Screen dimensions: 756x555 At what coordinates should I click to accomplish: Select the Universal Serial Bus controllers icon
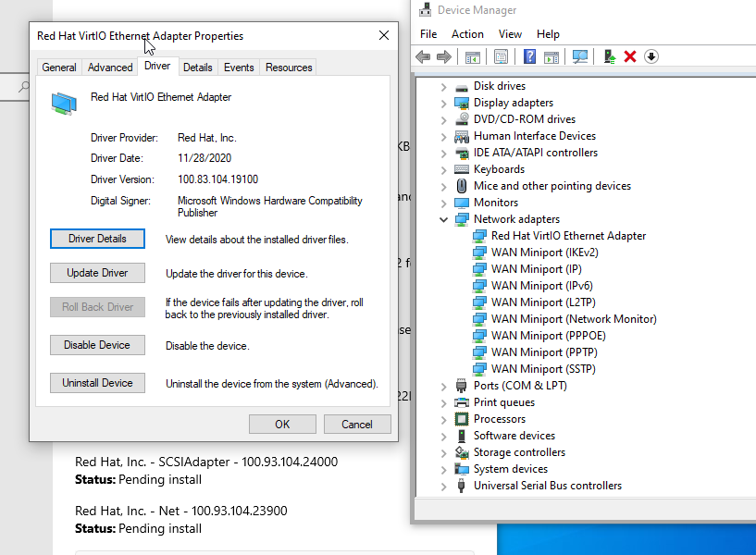(x=462, y=486)
